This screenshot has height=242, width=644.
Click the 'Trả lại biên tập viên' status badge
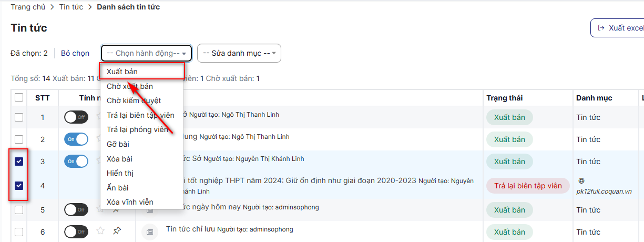pos(528,186)
